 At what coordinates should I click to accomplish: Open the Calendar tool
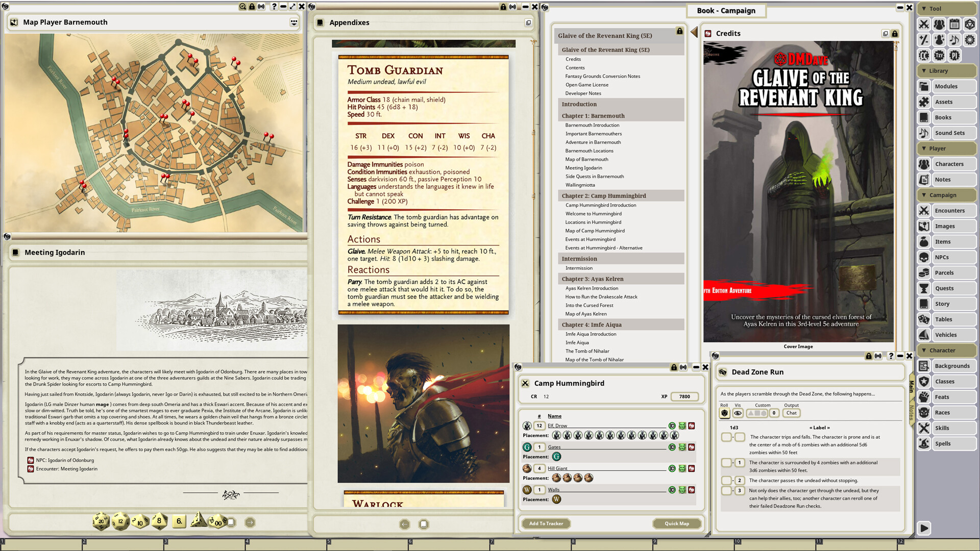pyautogui.click(x=954, y=24)
